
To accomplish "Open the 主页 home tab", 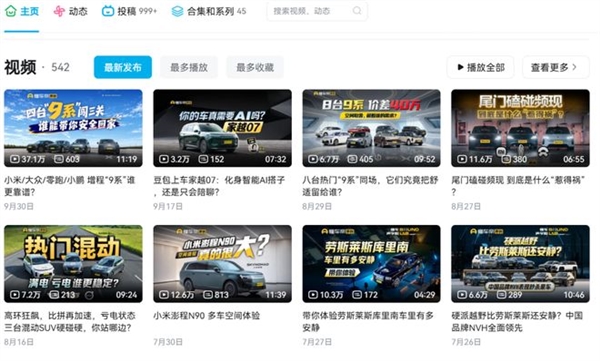I will pyautogui.click(x=22, y=11).
